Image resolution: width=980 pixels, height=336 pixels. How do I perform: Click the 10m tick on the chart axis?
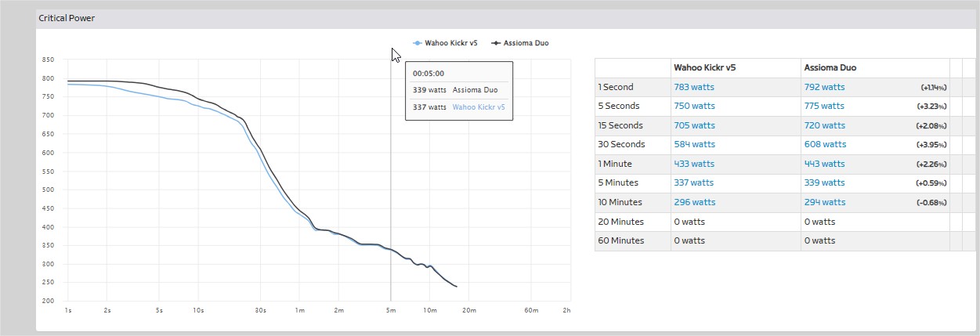[x=429, y=311]
